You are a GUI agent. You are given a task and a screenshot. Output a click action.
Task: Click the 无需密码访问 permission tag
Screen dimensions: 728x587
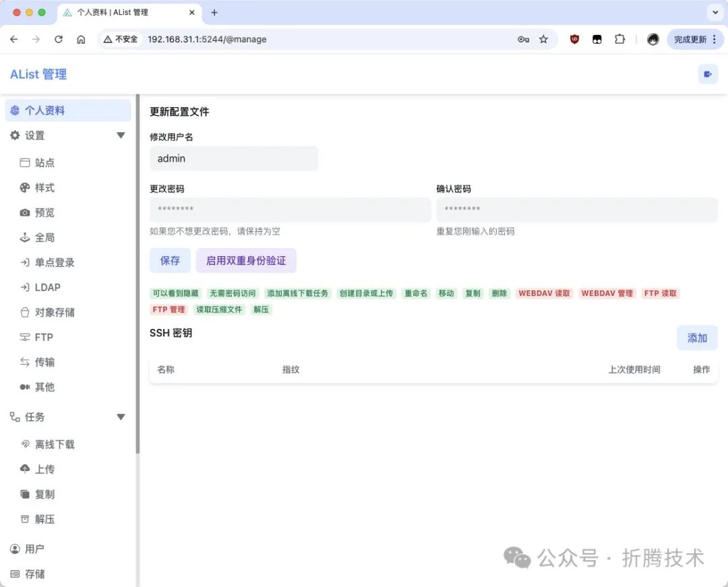click(233, 293)
